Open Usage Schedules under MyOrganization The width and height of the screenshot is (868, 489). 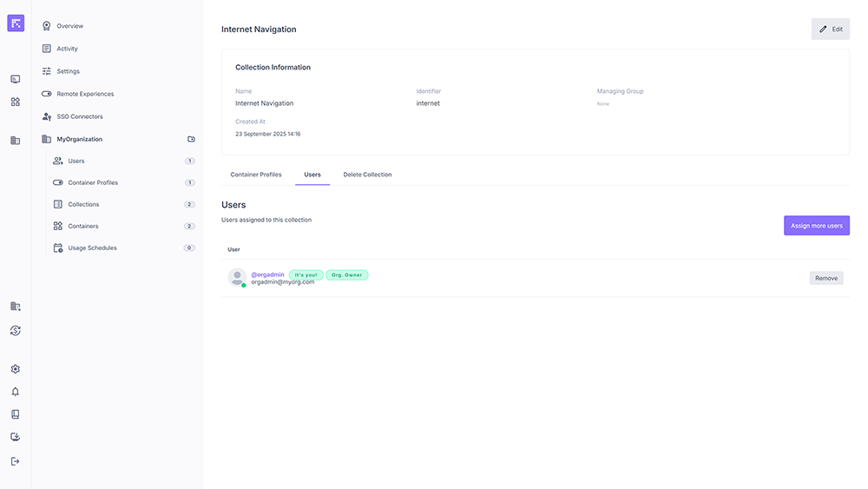click(92, 248)
